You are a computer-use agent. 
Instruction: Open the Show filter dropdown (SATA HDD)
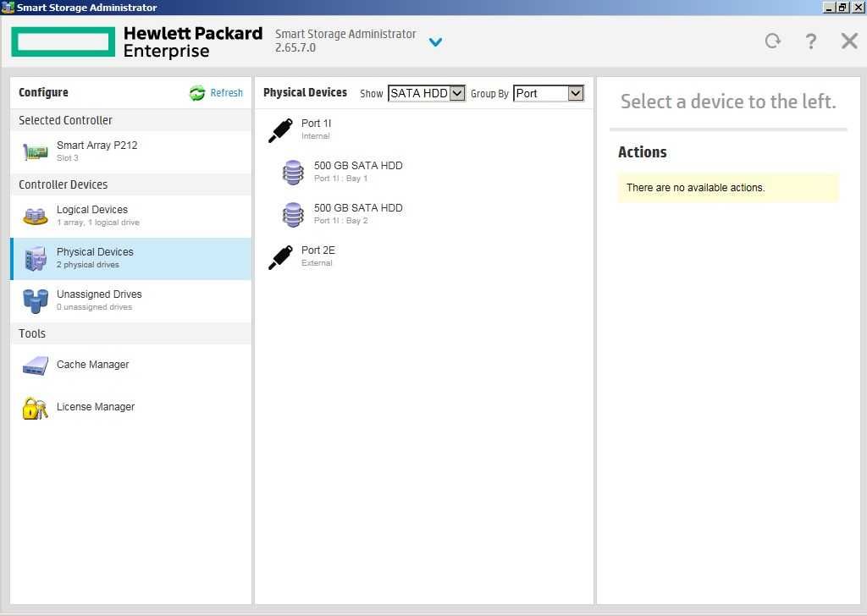pyautogui.click(x=427, y=93)
